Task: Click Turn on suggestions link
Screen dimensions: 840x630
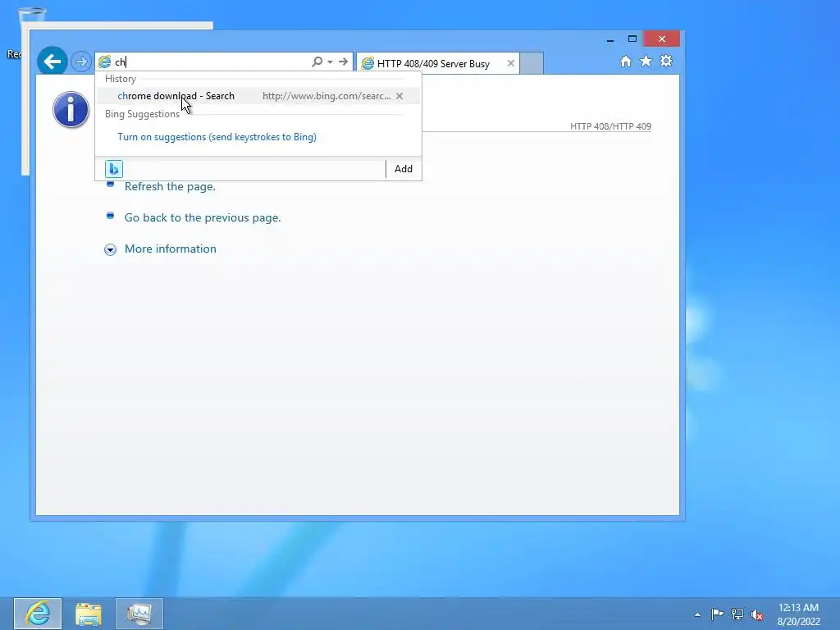Action: coord(217,137)
